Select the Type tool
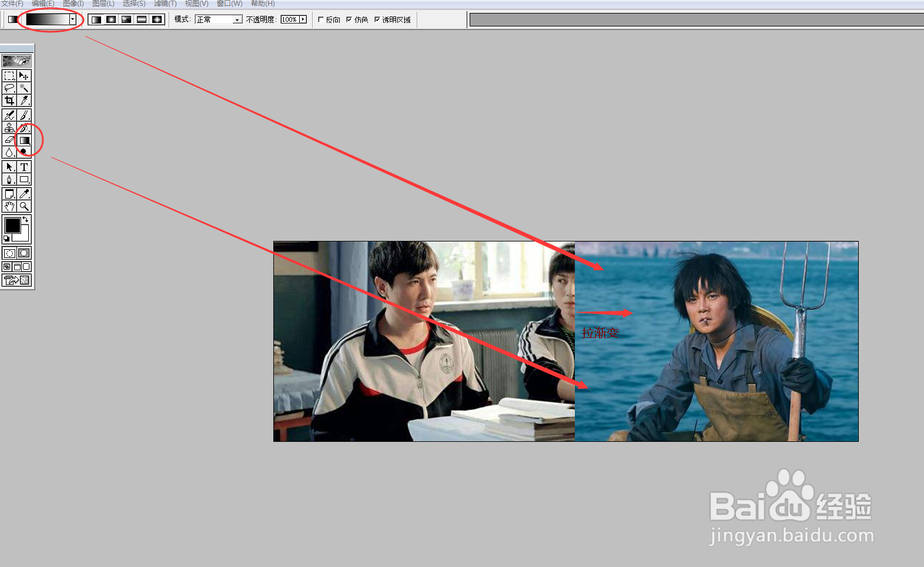 coord(24,167)
